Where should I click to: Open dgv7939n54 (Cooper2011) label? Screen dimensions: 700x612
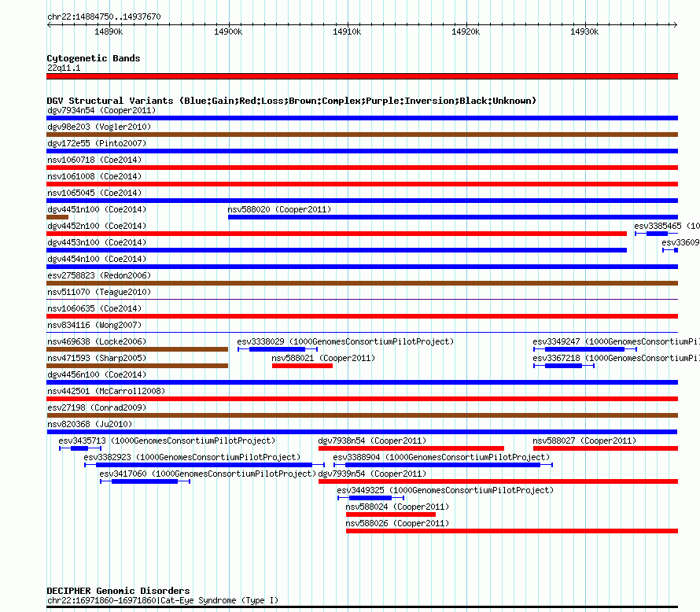pyautogui.click(x=372, y=474)
